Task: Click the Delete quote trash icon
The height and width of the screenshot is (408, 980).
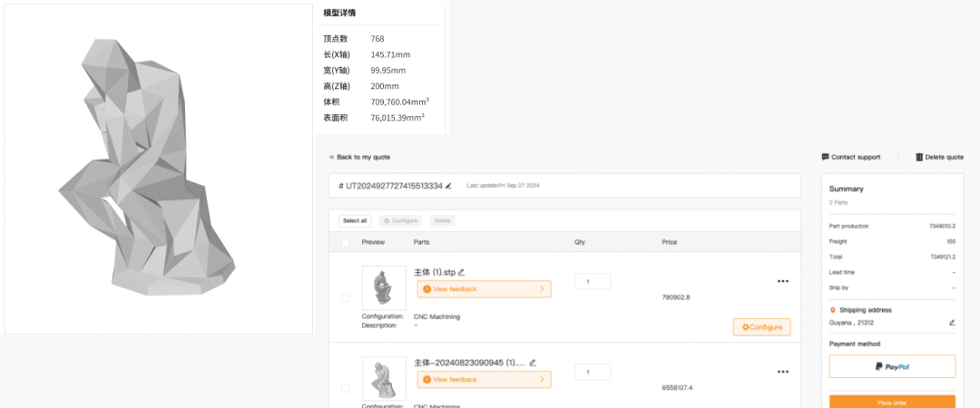Action: tap(918, 157)
